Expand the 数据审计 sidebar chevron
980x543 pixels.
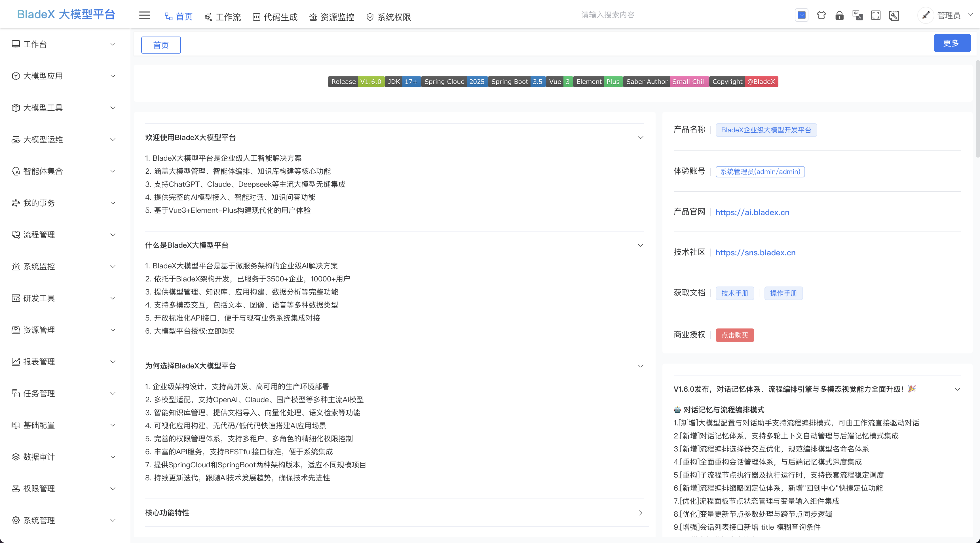pos(113,457)
